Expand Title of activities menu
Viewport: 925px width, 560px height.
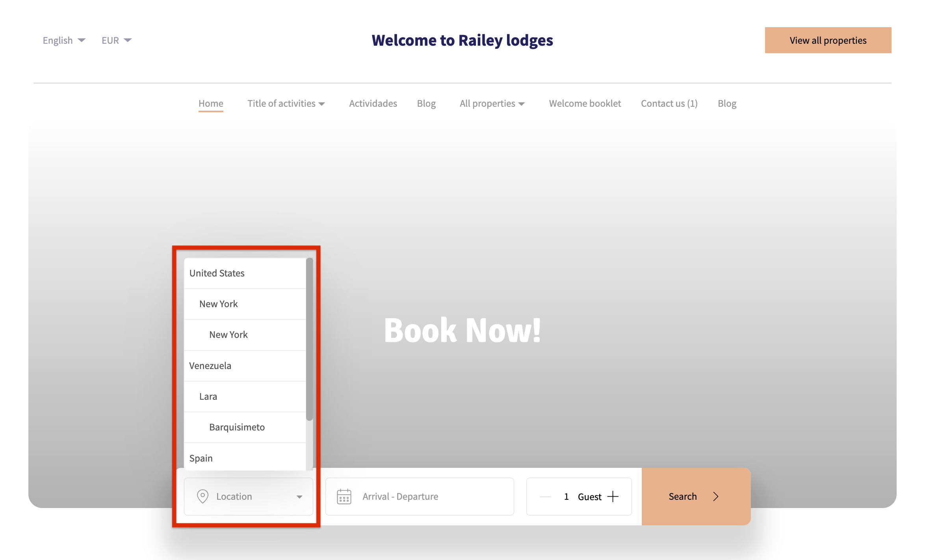[x=286, y=103]
